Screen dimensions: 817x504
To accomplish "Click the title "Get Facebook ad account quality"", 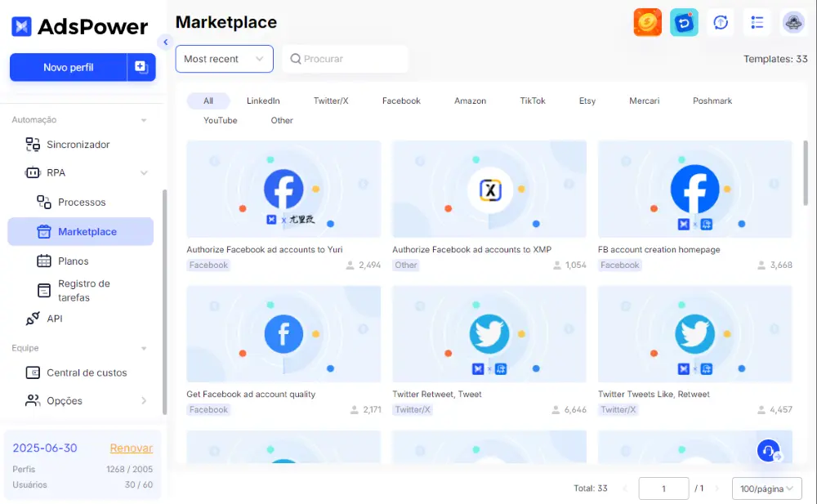I will [x=251, y=395].
